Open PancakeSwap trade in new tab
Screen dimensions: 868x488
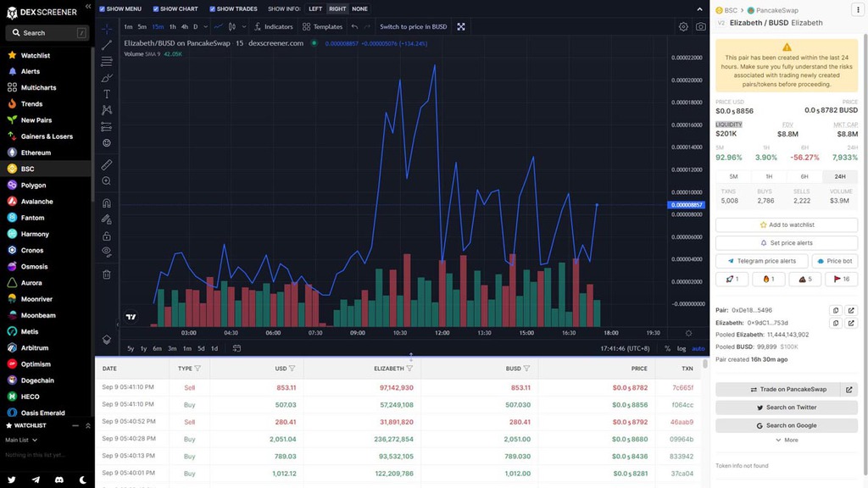point(849,390)
